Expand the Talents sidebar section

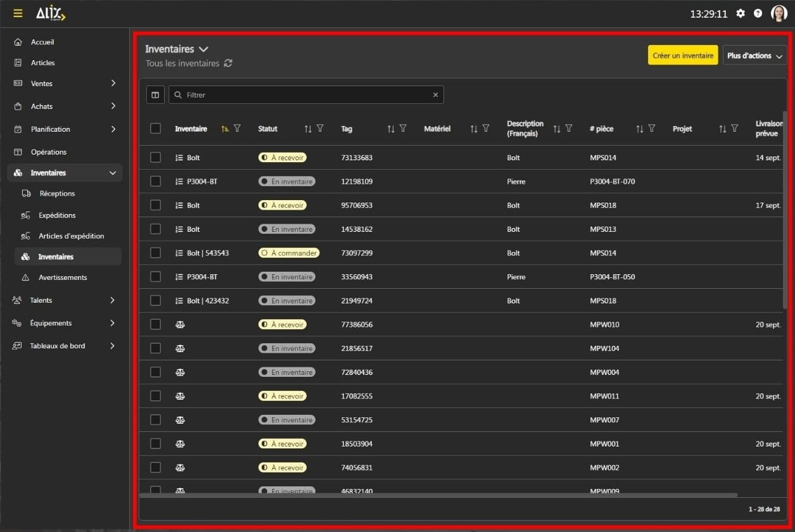click(x=113, y=300)
